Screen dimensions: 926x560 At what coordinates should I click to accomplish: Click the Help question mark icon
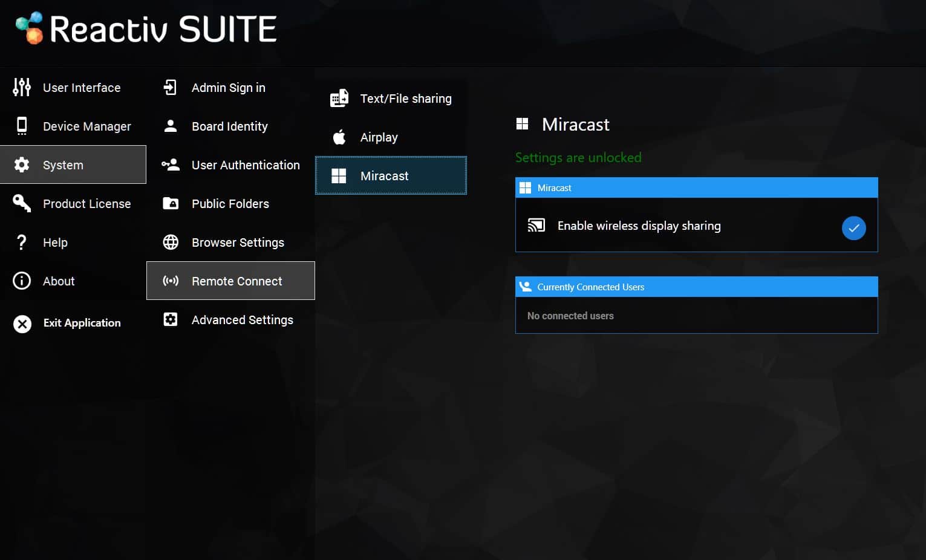pos(22,242)
